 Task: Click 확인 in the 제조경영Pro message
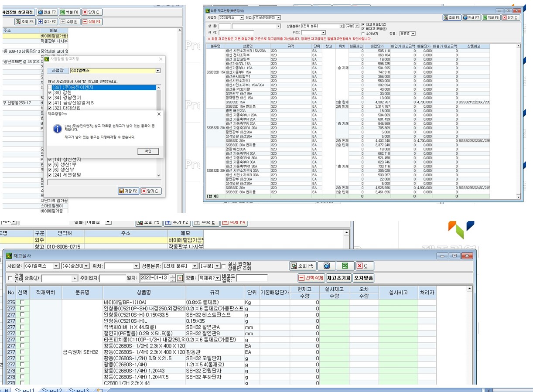click(x=148, y=151)
